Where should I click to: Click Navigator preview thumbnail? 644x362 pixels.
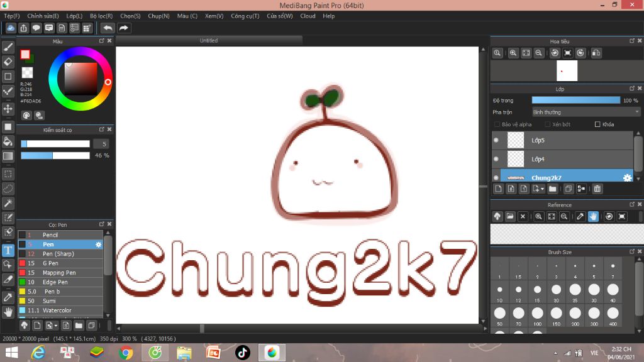click(x=567, y=70)
